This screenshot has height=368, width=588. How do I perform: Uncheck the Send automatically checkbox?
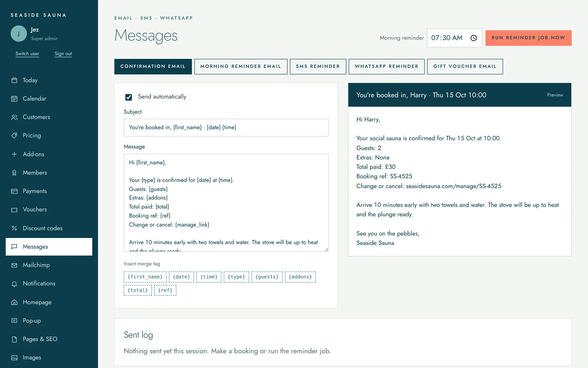tap(129, 97)
